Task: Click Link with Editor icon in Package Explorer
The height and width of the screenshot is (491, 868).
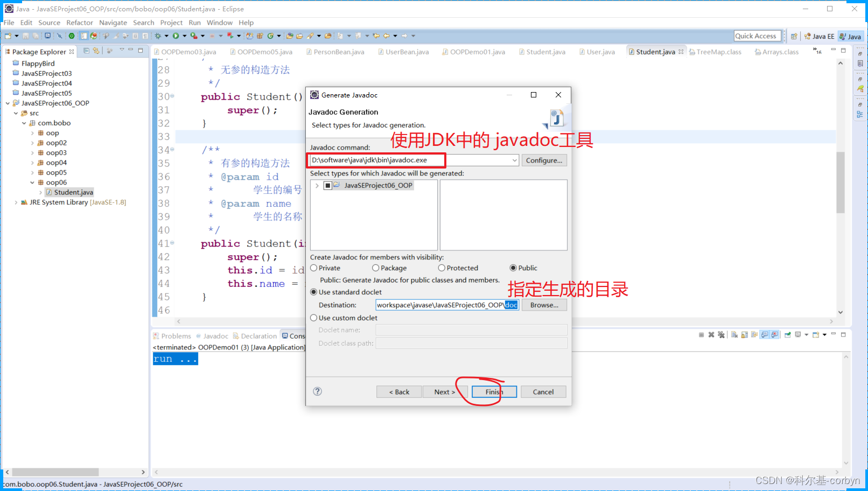Action: click(96, 51)
